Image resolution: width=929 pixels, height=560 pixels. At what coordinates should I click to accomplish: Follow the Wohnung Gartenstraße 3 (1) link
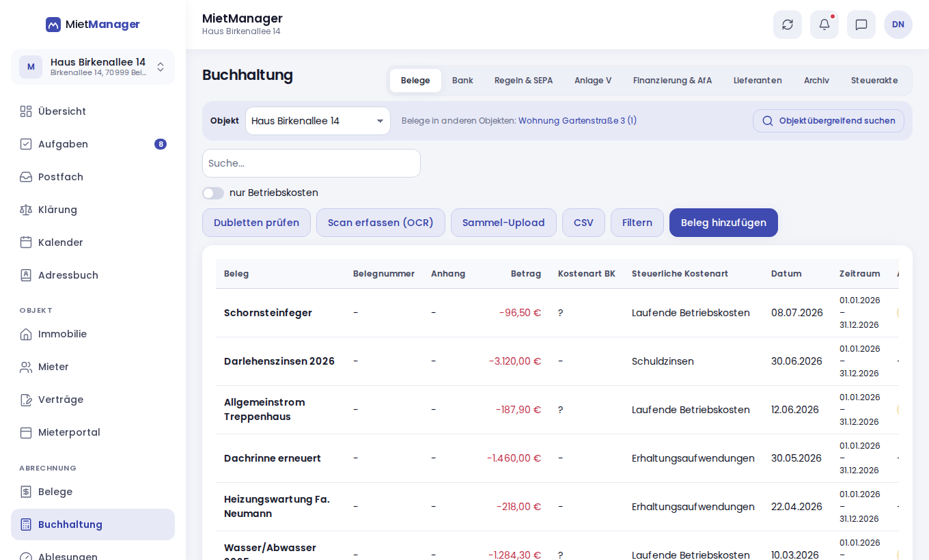[x=577, y=121]
